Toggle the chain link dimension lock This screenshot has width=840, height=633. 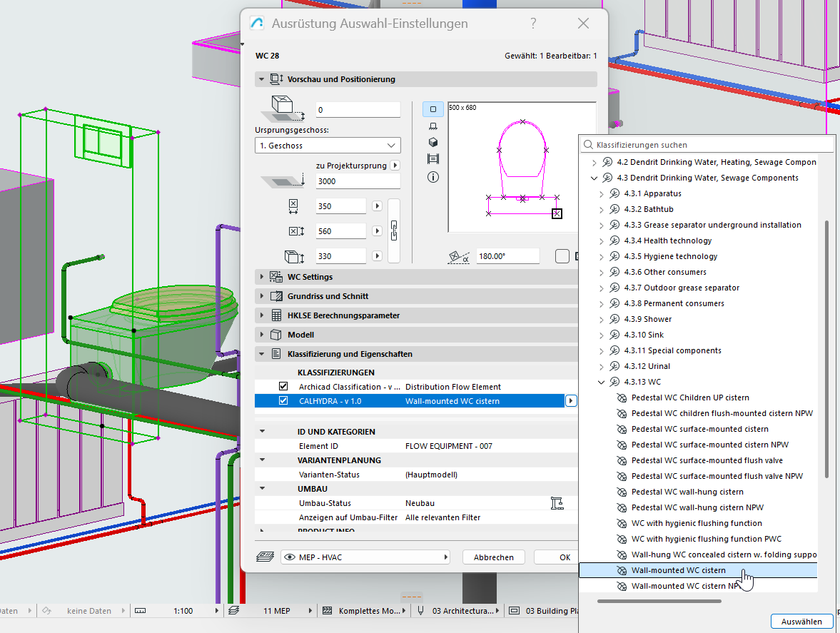coord(393,231)
